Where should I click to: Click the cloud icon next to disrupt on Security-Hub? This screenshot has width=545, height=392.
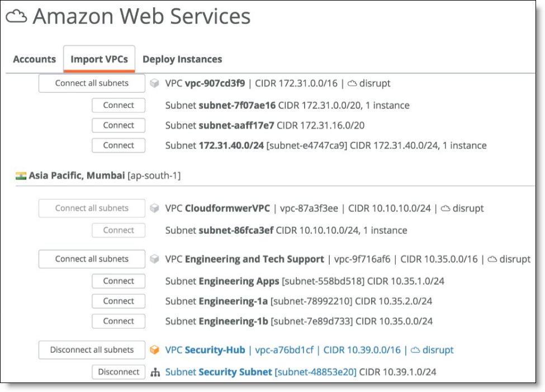(415, 350)
